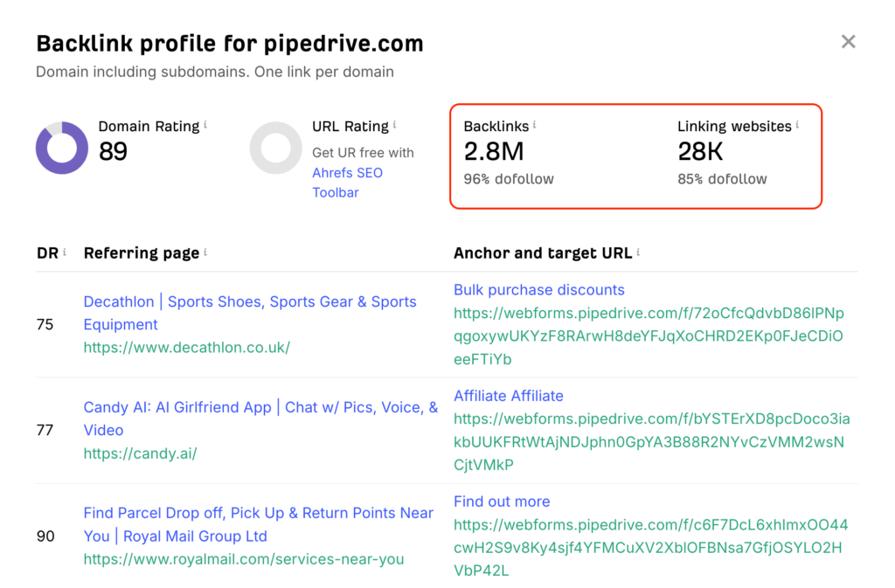Click the Anchor and target URL header
895x588 pixels.
click(x=542, y=253)
